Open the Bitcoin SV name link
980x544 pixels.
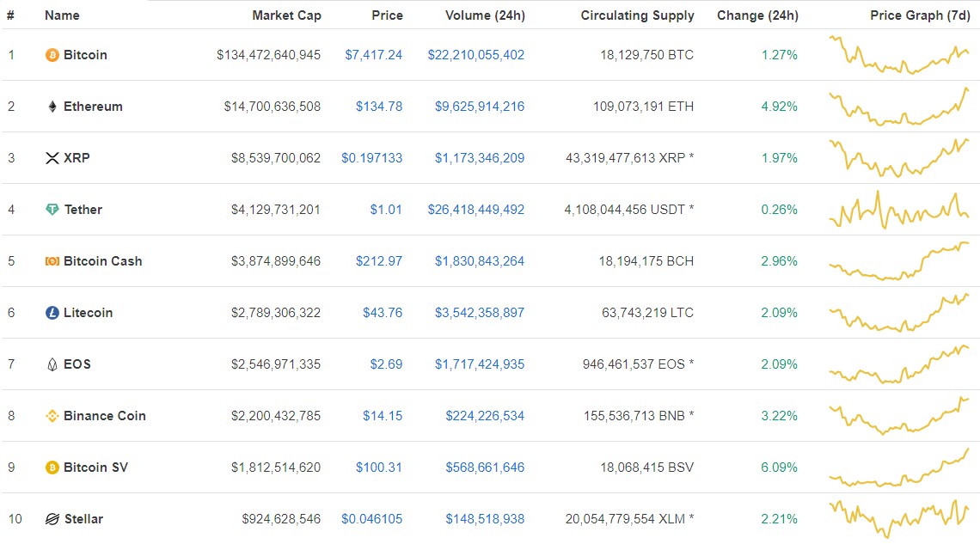[x=95, y=468]
